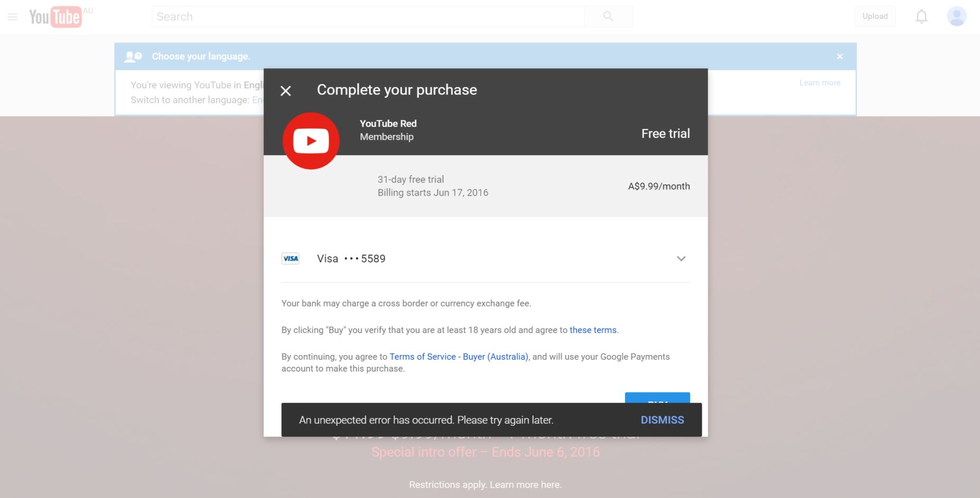
Task: Open Learn more in language banner
Action: pos(820,83)
